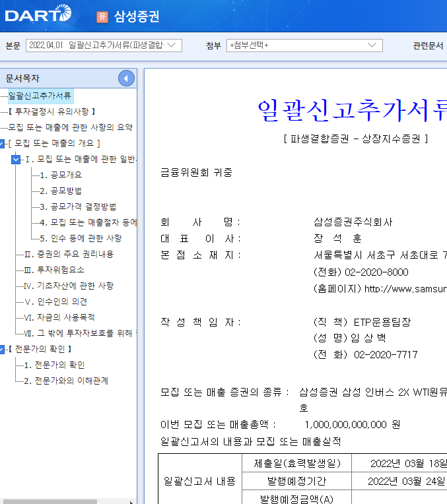This screenshot has height=504, width=447.
Task: Click the 첨부 label
Action: (x=214, y=46)
